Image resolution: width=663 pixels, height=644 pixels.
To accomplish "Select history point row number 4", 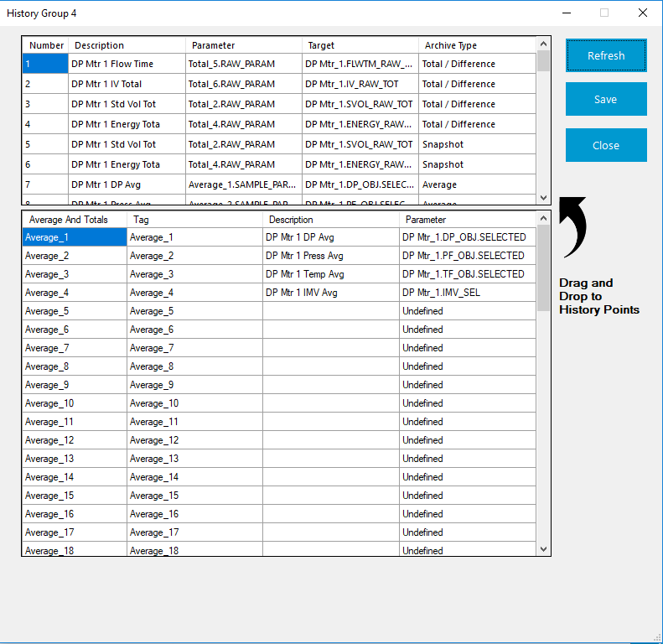I will pos(45,124).
